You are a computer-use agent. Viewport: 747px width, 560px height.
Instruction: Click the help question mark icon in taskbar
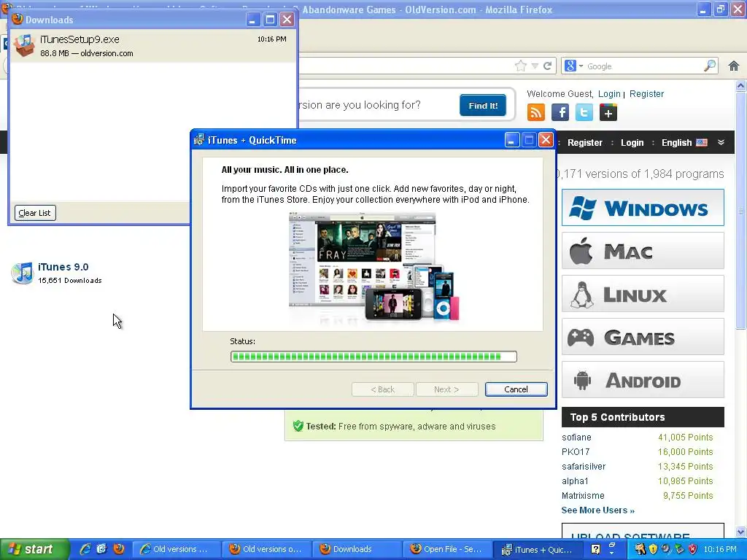coord(595,549)
